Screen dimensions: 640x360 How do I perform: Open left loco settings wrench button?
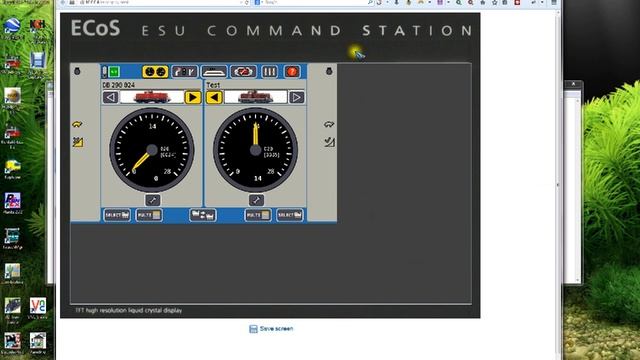click(x=153, y=200)
